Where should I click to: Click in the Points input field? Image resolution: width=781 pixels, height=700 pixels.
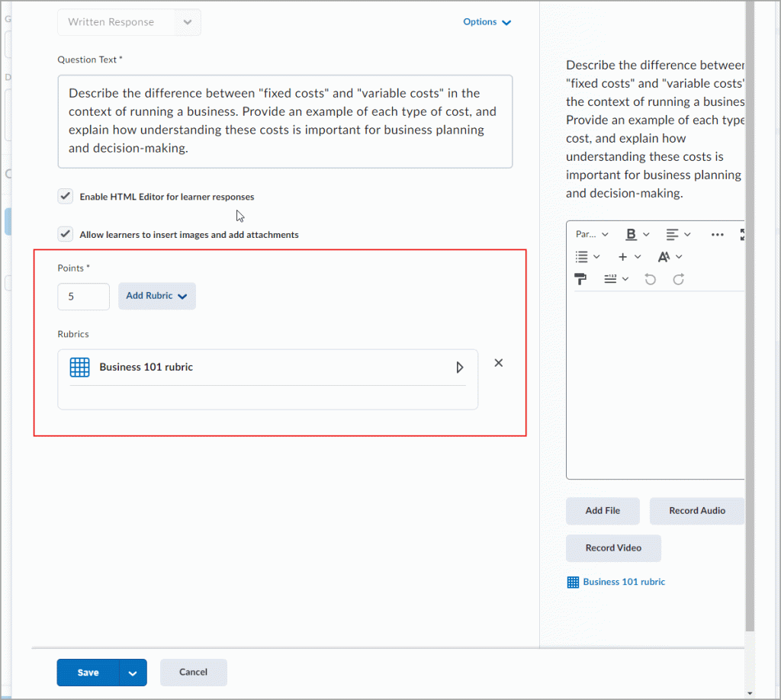point(83,297)
